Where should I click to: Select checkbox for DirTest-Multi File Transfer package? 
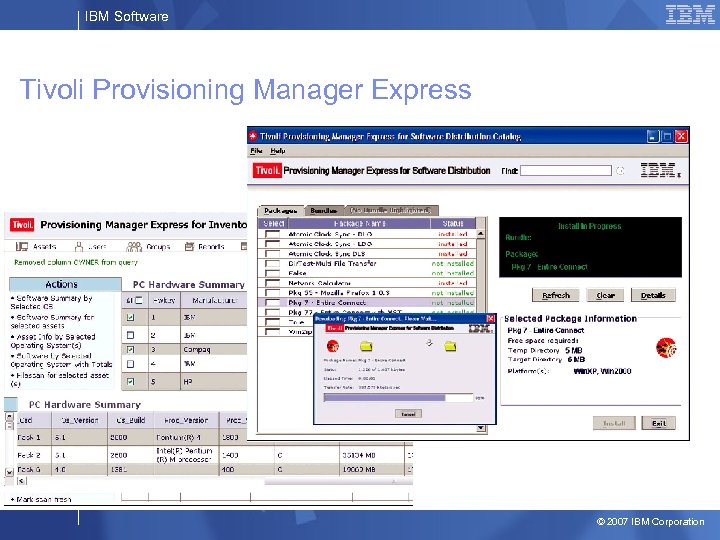[272, 264]
